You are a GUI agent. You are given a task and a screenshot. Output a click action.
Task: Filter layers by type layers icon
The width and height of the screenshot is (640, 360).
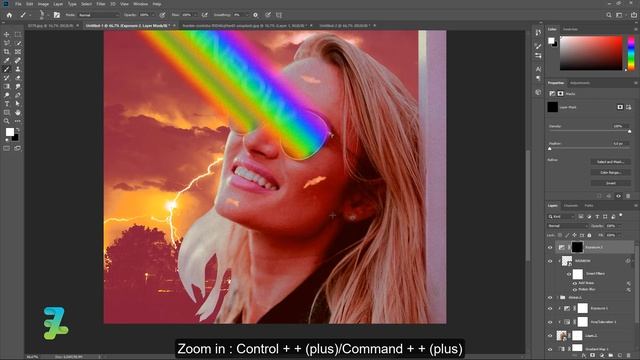597,216
